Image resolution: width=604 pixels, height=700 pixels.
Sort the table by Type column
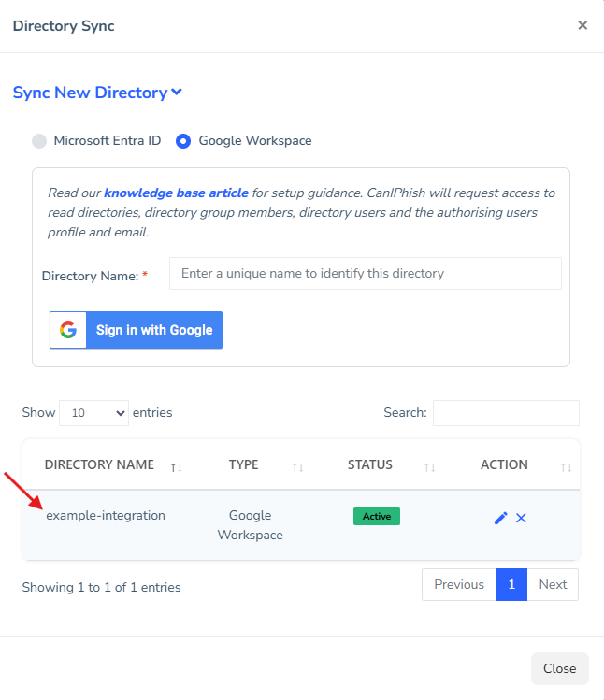pos(243,464)
